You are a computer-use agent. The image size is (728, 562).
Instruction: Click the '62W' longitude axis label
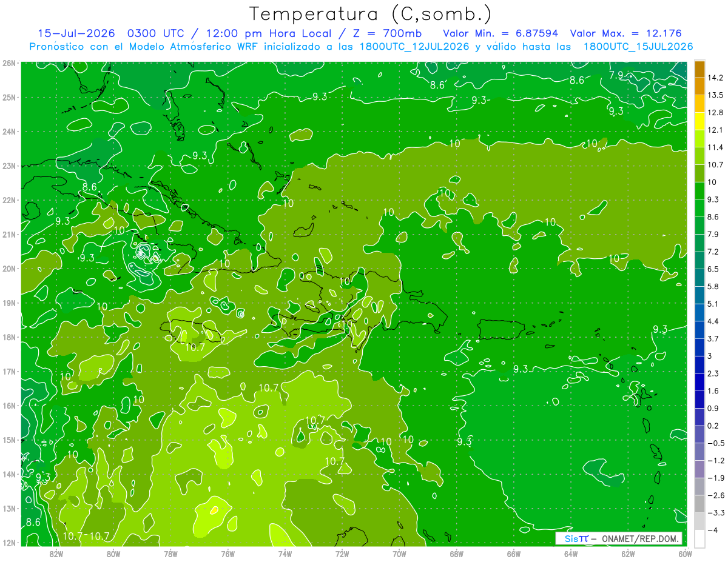628,554
